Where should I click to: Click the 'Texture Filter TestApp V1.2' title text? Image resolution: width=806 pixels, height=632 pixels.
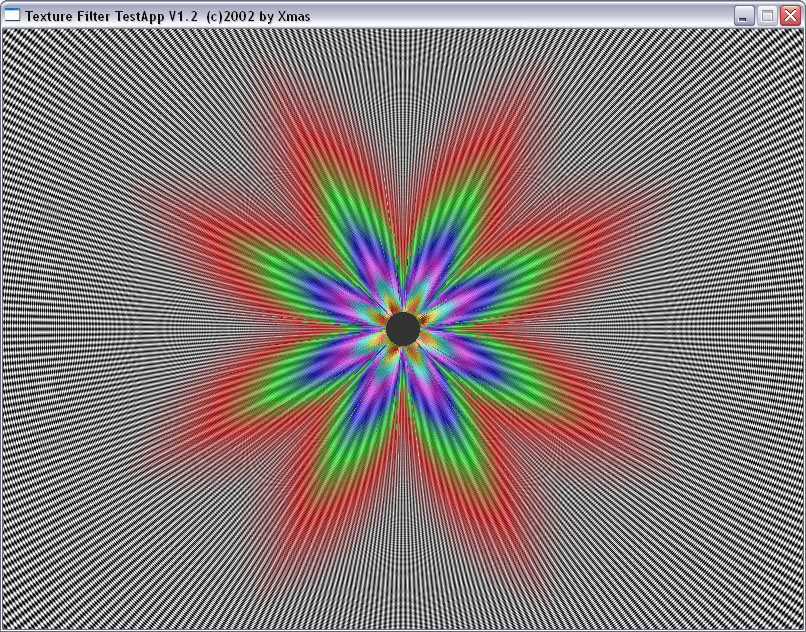[111, 16]
